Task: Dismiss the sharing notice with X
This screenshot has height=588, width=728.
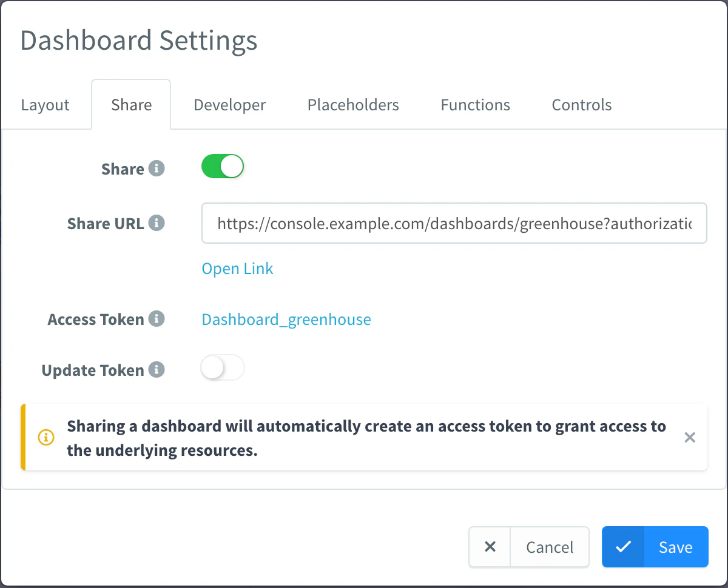Action: tap(690, 438)
